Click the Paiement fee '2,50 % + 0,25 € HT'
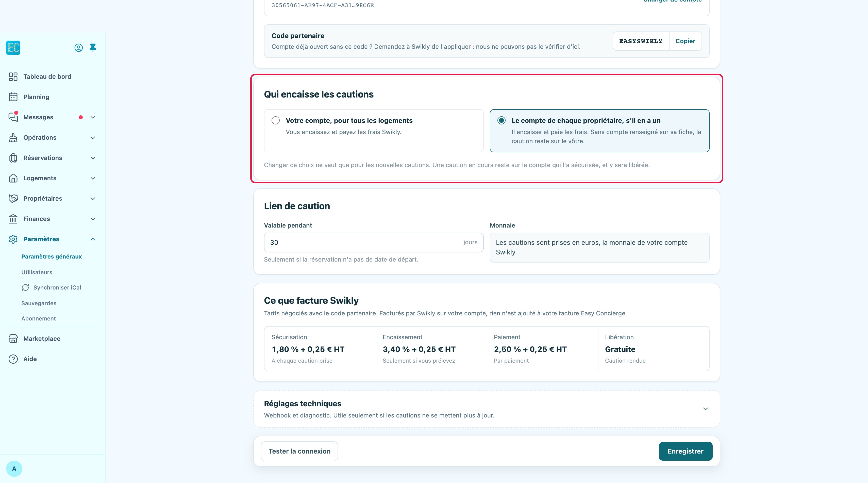 530,349
